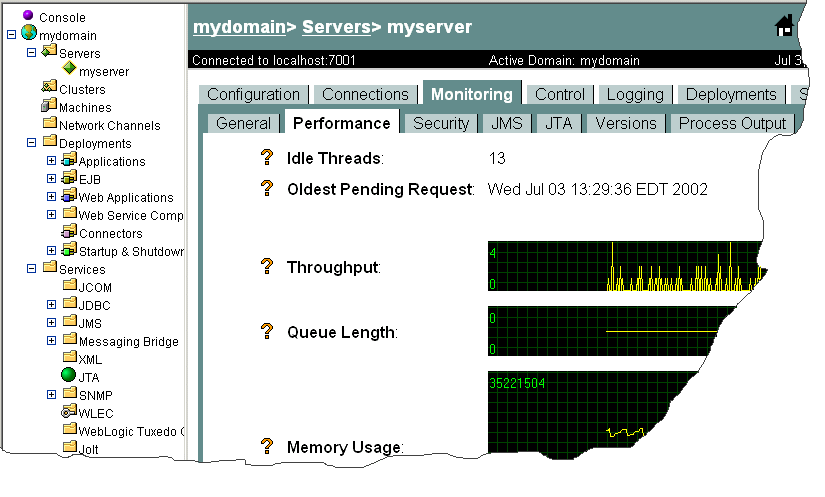Click the Throughput graph

(x=625, y=266)
